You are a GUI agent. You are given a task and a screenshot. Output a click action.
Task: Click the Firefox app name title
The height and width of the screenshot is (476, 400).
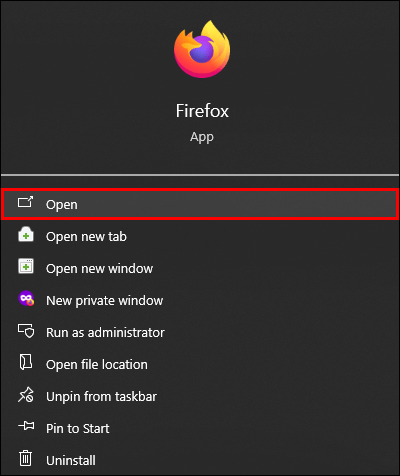click(202, 111)
